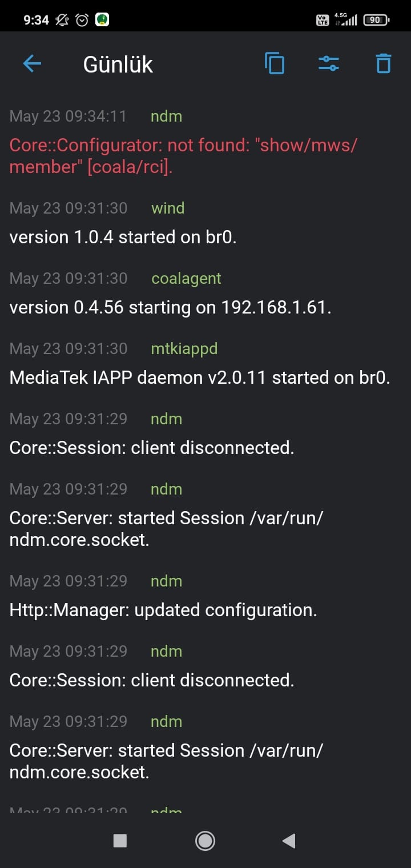Viewport: 411px width, 868px height.
Task: Tap the battery indicator in status bar
Action: coord(376,20)
